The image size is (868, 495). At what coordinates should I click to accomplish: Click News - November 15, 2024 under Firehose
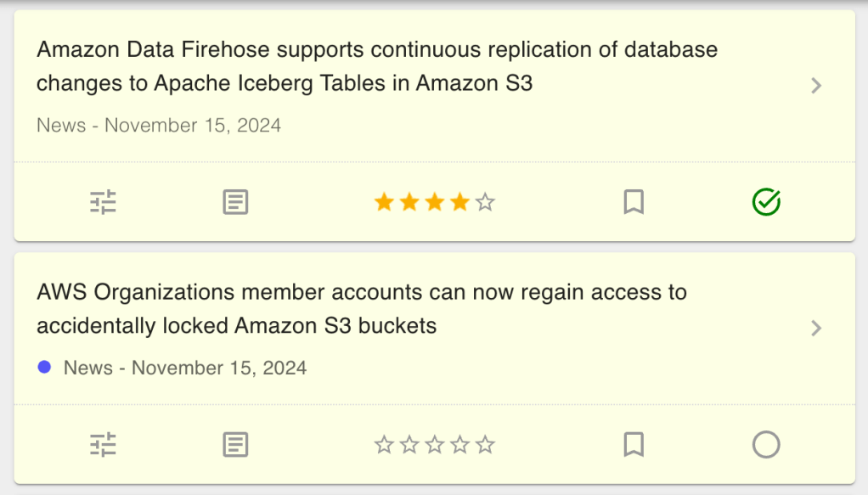(x=159, y=126)
